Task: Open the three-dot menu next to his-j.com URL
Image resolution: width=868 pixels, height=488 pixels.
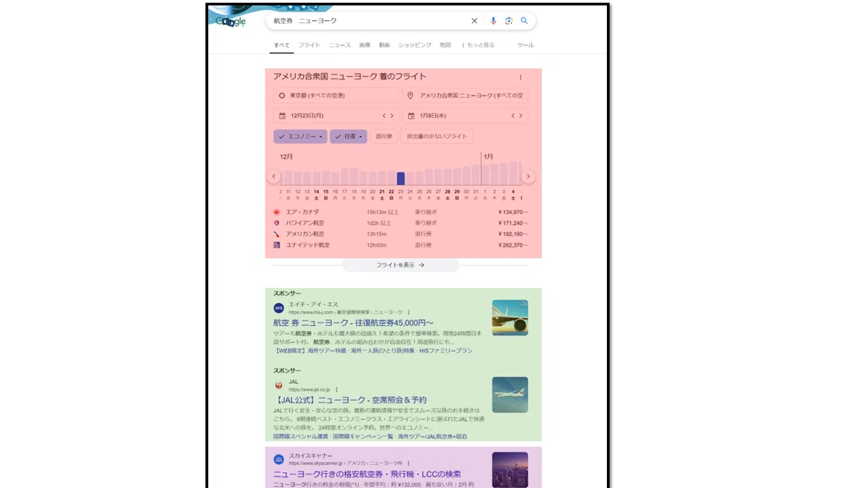Action: tap(408, 312)
